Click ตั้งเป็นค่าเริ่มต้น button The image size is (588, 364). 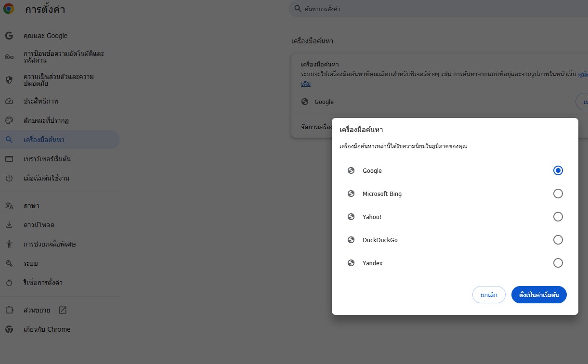pyautogui.click(x=539, y=295)
